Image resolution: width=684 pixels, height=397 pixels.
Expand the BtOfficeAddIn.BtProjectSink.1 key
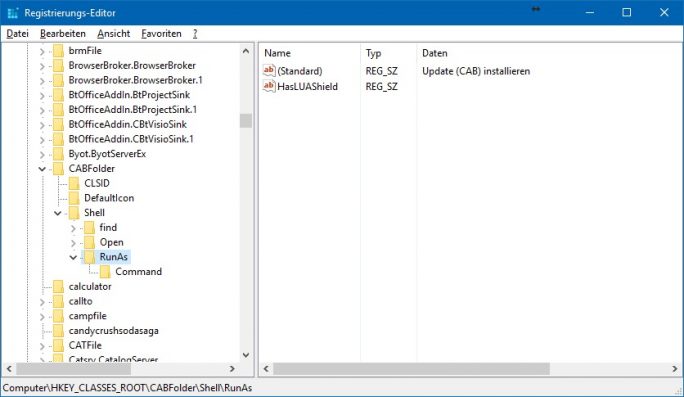click(42, 111)
